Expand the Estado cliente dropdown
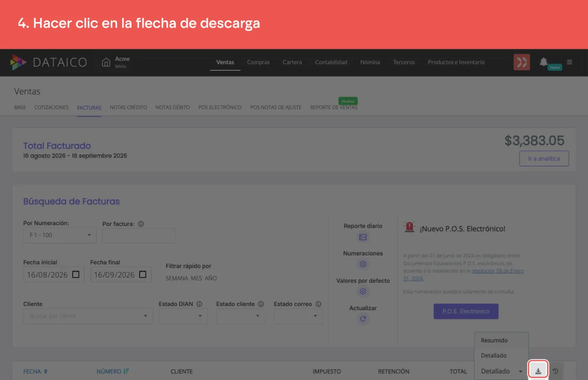Image resolution: width=588 pixels, height=380 pixels. pos(241,316)
